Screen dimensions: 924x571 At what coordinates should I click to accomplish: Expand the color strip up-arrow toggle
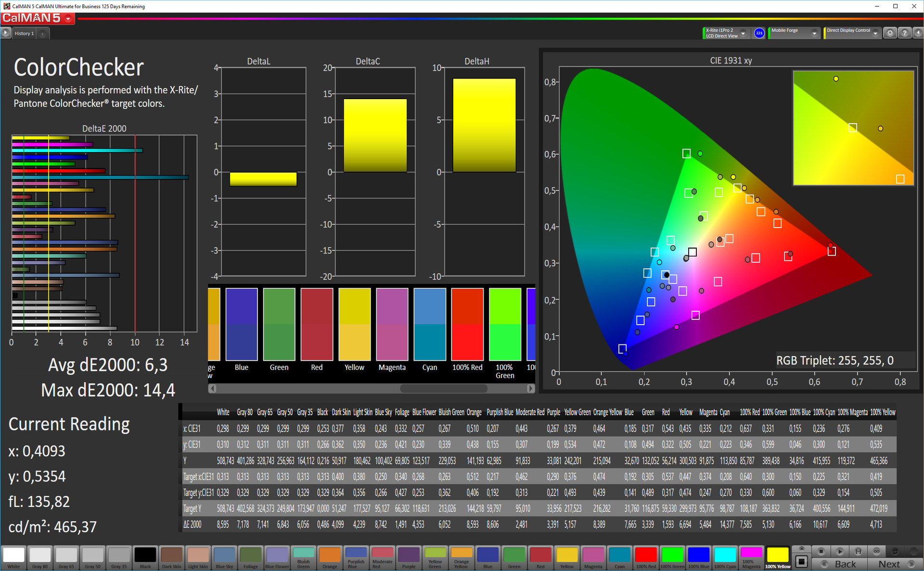pos(801,549)
